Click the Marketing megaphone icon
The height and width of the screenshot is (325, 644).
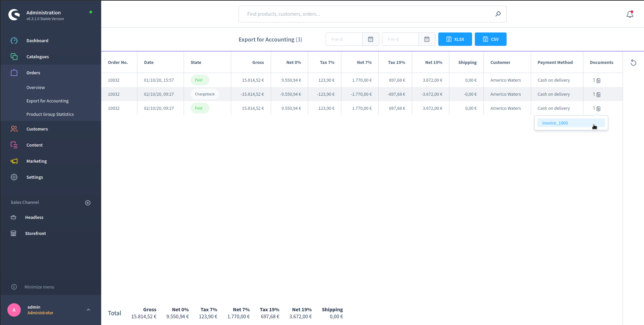click(x=14, y=161)
